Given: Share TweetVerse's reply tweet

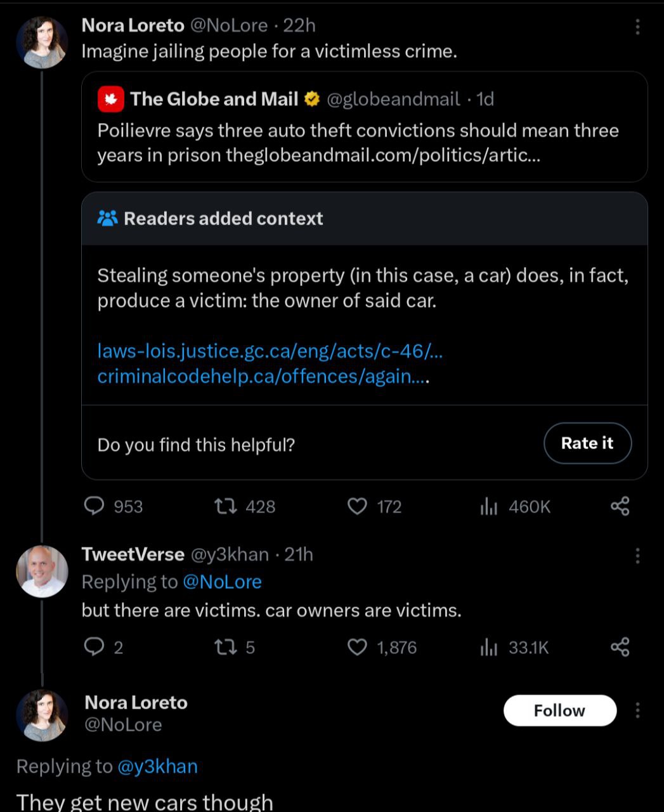Looking at the screenshot, I should [620, 647].
